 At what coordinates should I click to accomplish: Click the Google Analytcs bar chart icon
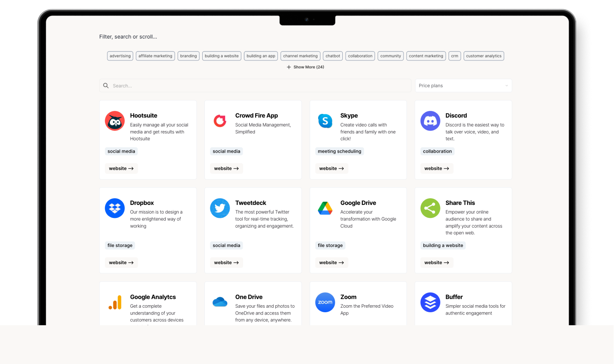(x=115, y=302)
